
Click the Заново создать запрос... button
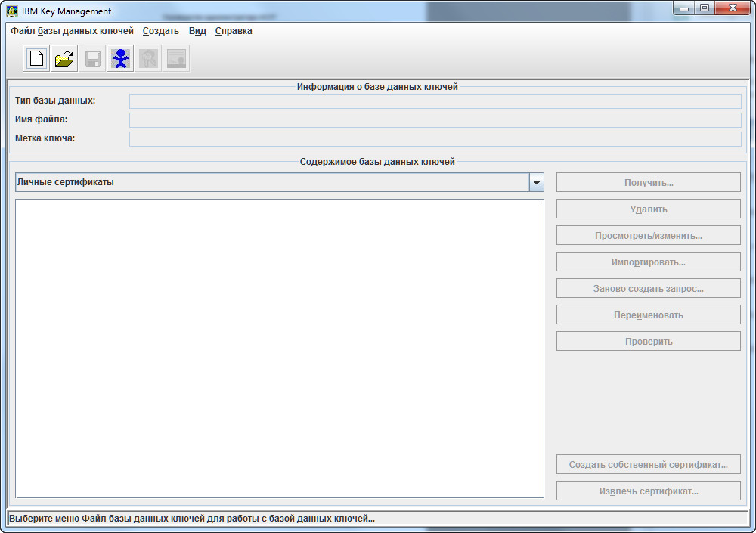click(x=649, y=289)
